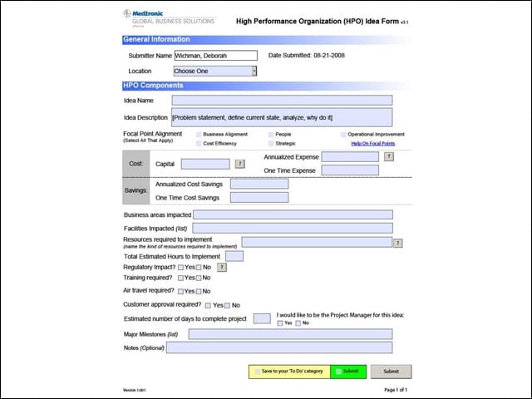Check the Business Alignment focal point box
Image resolution: width=532 pixels, height=399 pixels.
pos(199,135)
